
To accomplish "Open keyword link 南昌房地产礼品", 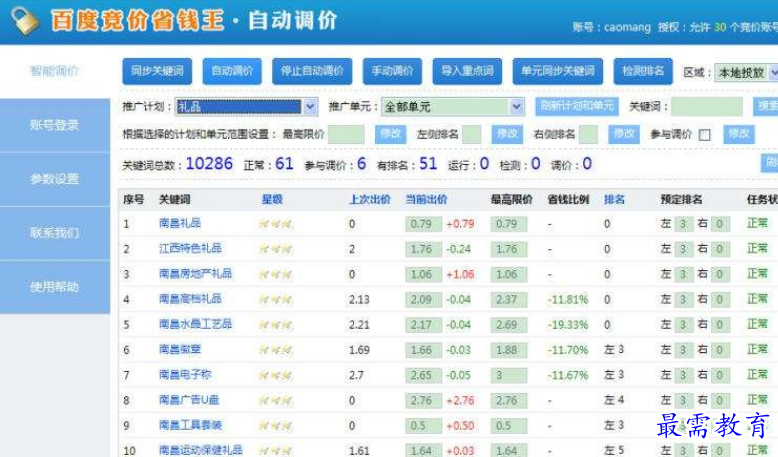I will coord(195,273).
